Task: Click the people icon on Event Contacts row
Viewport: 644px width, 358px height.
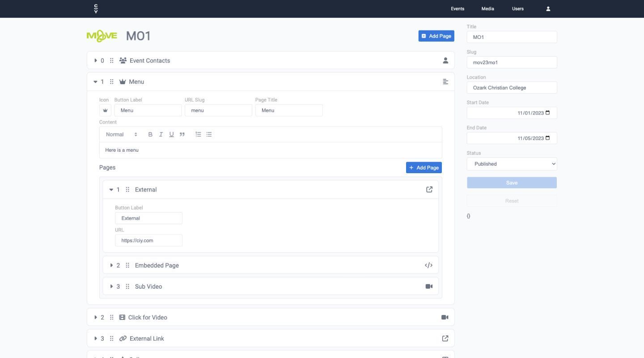Action: click(445, 60)
